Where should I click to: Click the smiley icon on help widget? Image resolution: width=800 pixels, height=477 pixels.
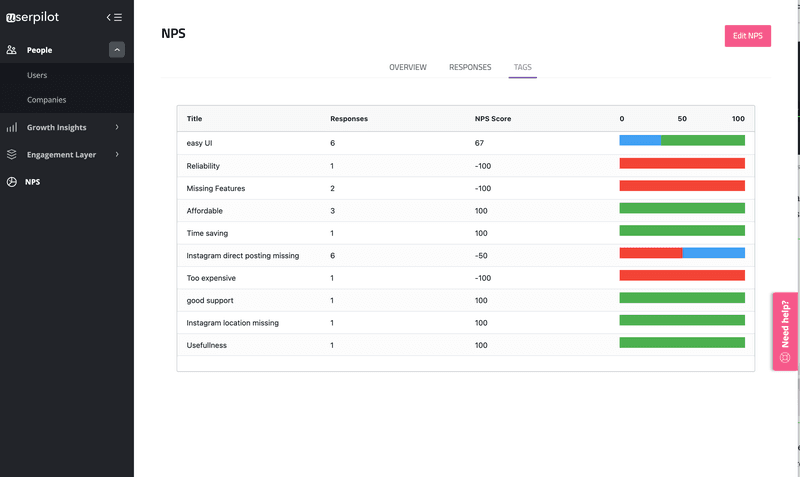785,357
